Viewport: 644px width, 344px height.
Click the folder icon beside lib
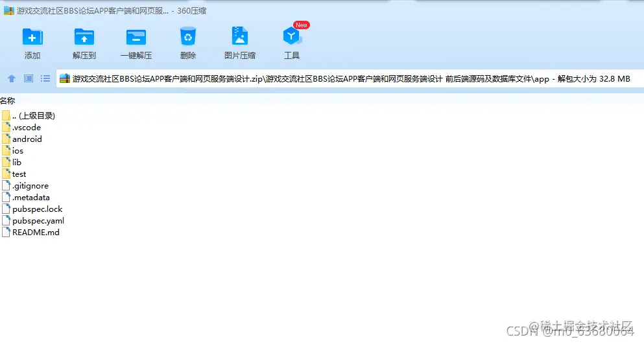pos(6,162)
